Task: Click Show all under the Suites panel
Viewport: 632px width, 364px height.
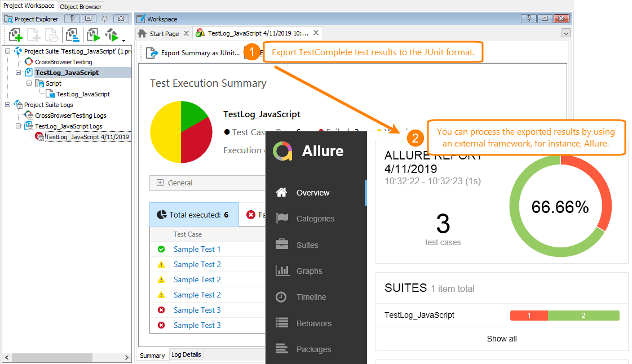Action: (501, 339)
